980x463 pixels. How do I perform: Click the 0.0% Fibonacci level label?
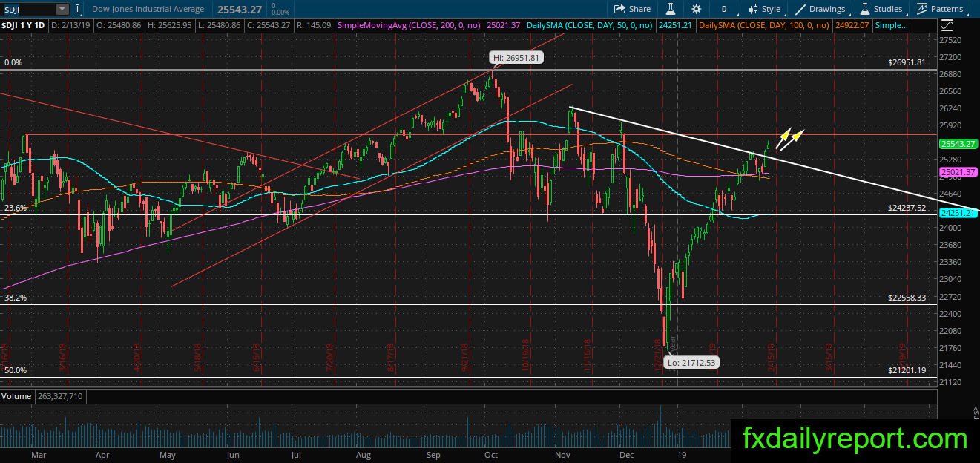[14, 63]
